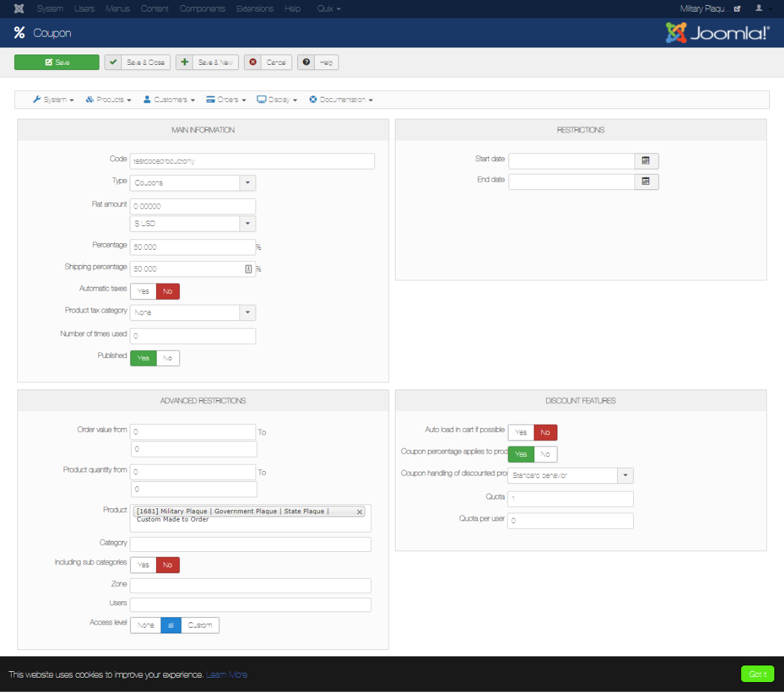Click Save & New plus button

point(207,62)
